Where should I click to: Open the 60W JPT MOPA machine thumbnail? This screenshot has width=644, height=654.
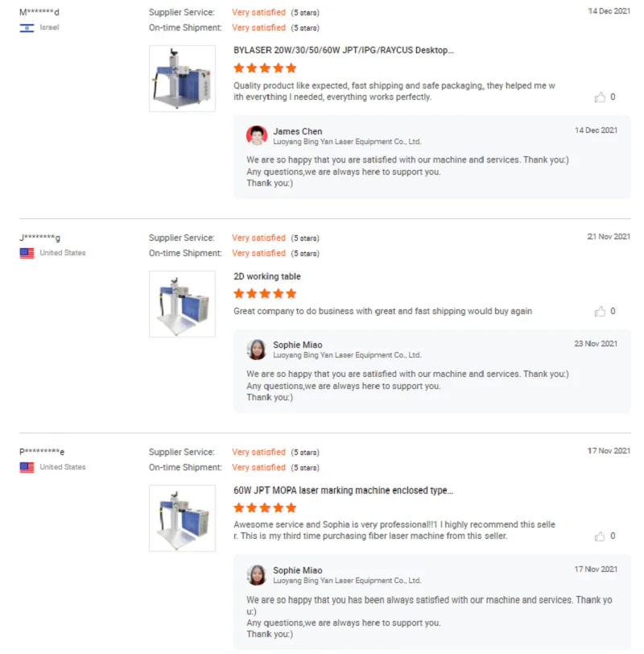[x=182, y=518]
